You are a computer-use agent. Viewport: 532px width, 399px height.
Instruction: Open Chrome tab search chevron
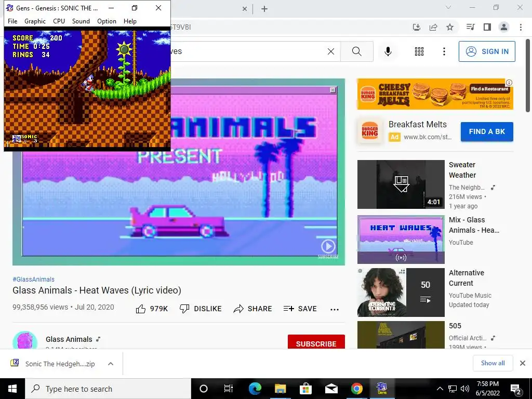click(448, 7)
